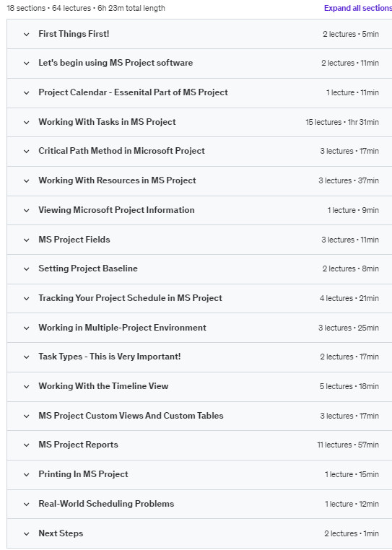The width and height of the screenshot is (392, 550).
Task: Open the 'Next Steps' title
Action: point(61,533)
